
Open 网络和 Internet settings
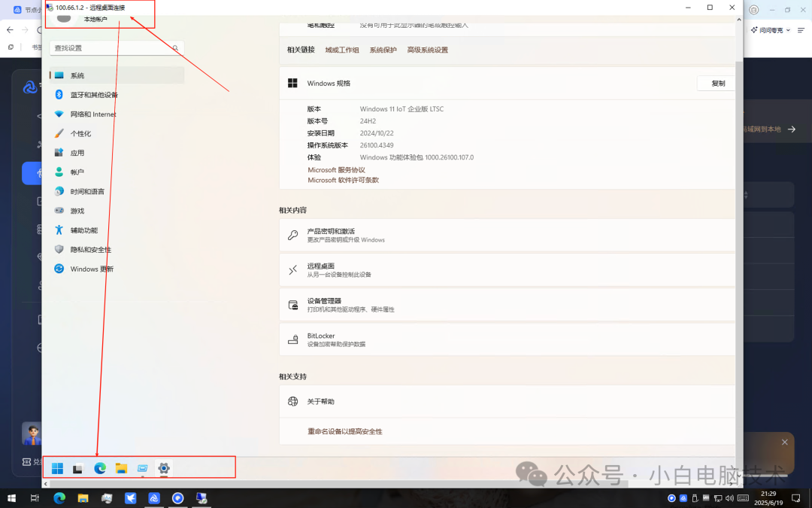click(117, 114)
